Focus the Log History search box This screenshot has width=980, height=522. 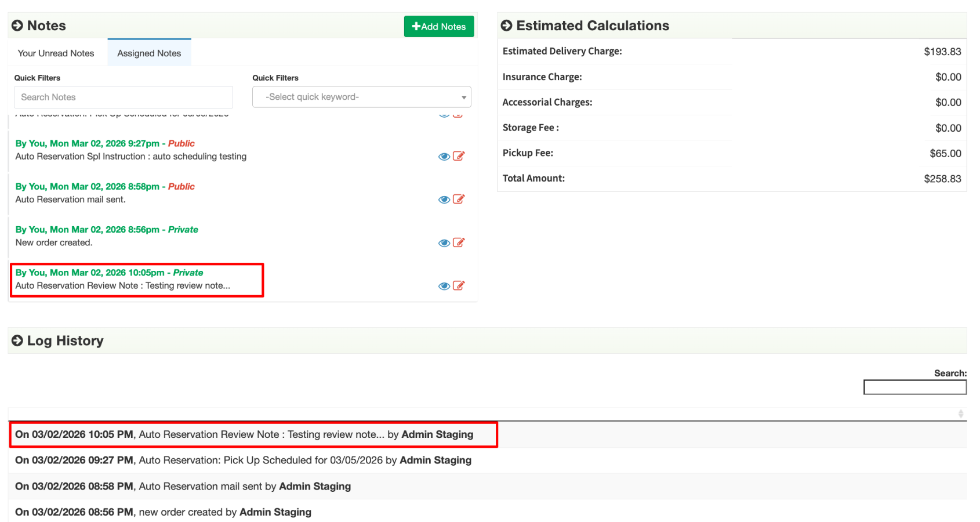[x=914, y=387]
